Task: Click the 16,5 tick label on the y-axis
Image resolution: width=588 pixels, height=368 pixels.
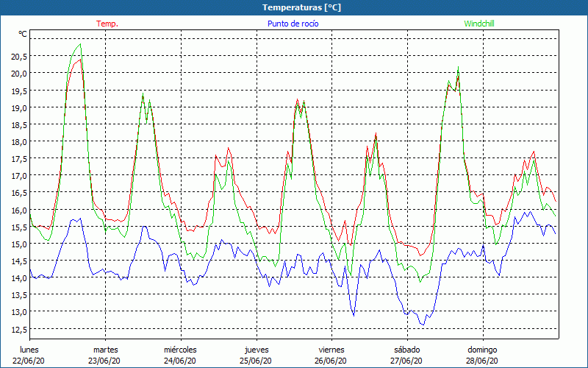Action: point(18,192)
